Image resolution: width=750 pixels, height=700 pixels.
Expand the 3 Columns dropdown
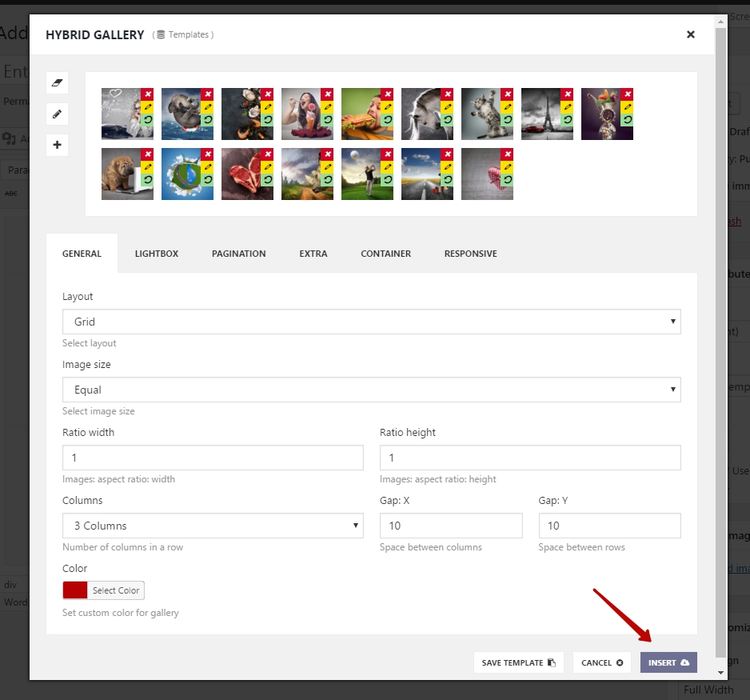[x=213, y=526]
